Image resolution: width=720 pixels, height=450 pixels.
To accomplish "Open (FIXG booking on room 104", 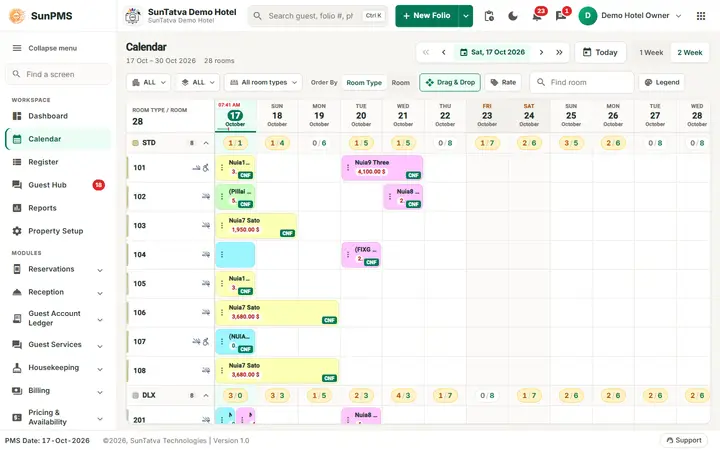I will pos(361,255).
